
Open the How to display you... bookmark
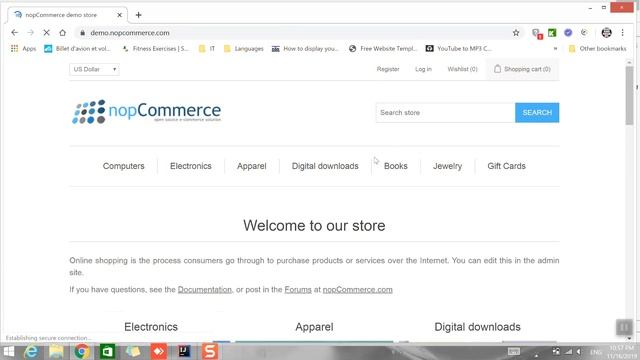tap(305, 49)
